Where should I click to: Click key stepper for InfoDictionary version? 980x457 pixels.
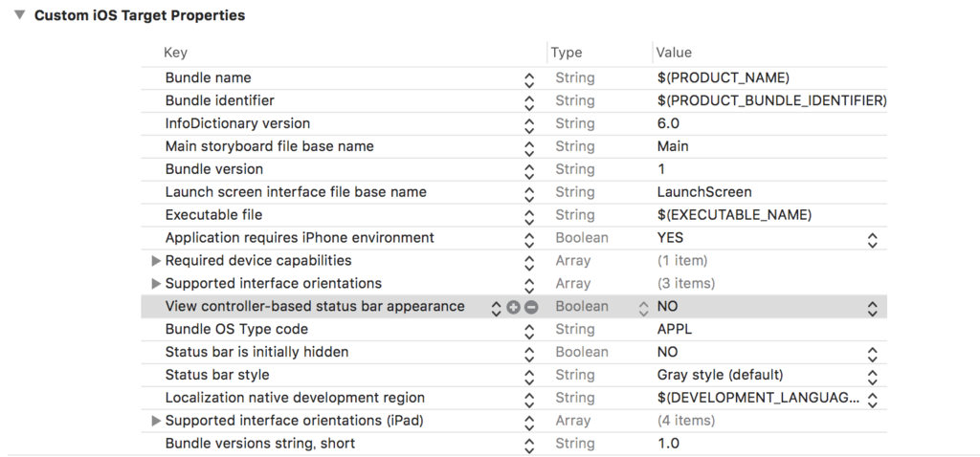tap(528, 125)
